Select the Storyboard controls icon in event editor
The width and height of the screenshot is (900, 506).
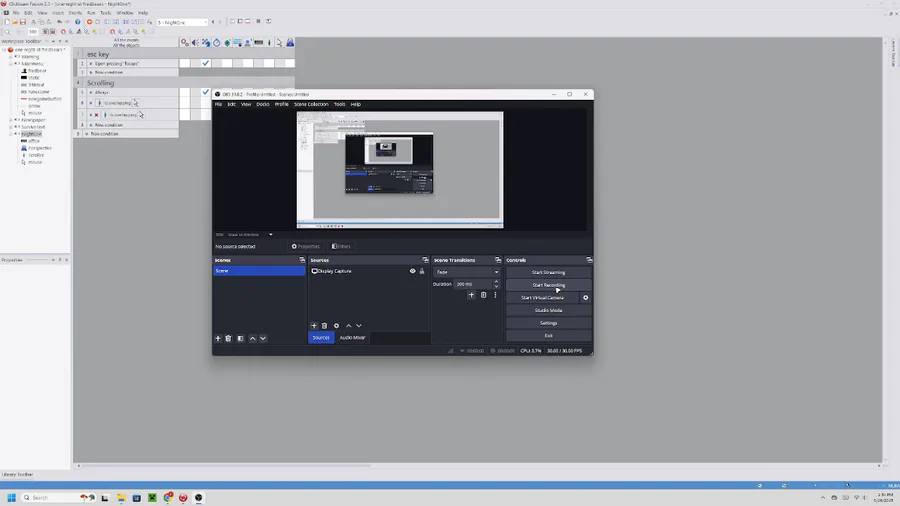pos(206,42)
